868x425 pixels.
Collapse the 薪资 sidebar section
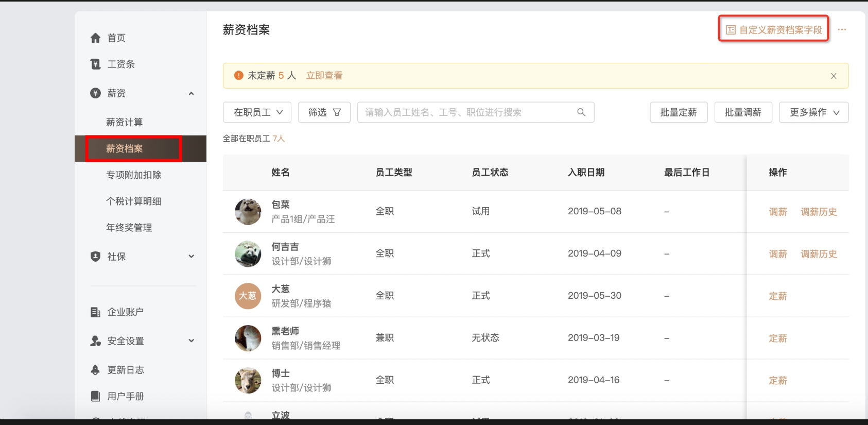[x=191, y=93]
